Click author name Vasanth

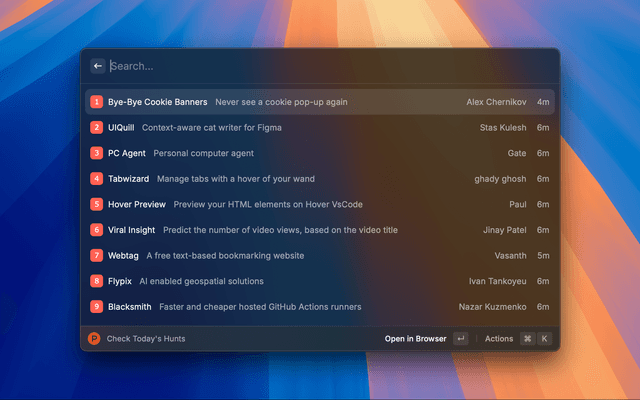pos(510,256)
